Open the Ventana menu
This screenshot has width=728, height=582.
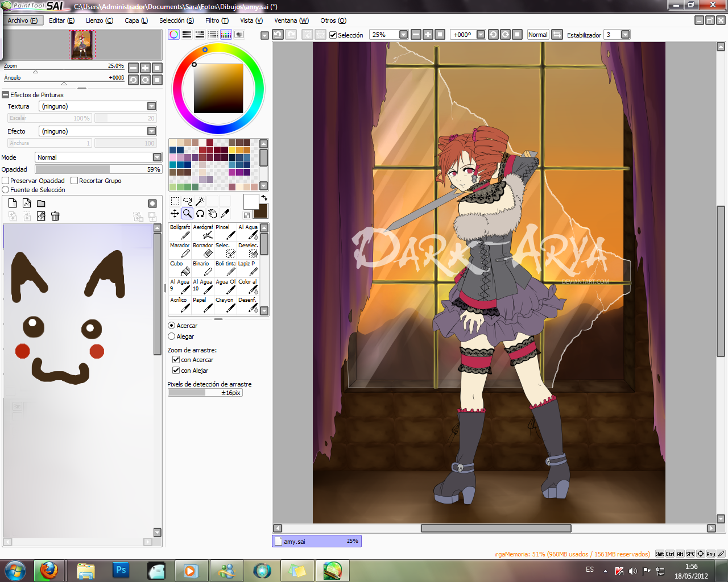pos(292,20)
